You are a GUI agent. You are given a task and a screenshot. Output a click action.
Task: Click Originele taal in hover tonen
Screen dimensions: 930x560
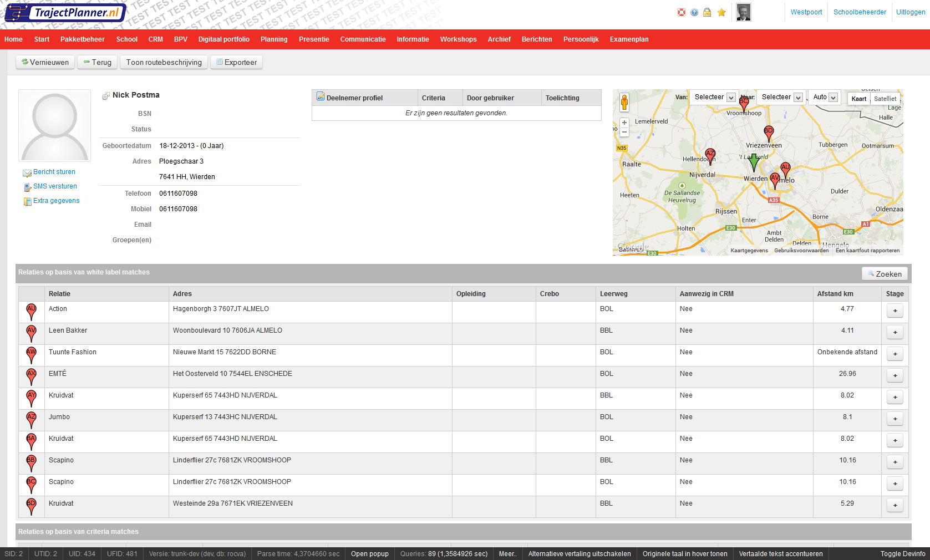[685, 554]
